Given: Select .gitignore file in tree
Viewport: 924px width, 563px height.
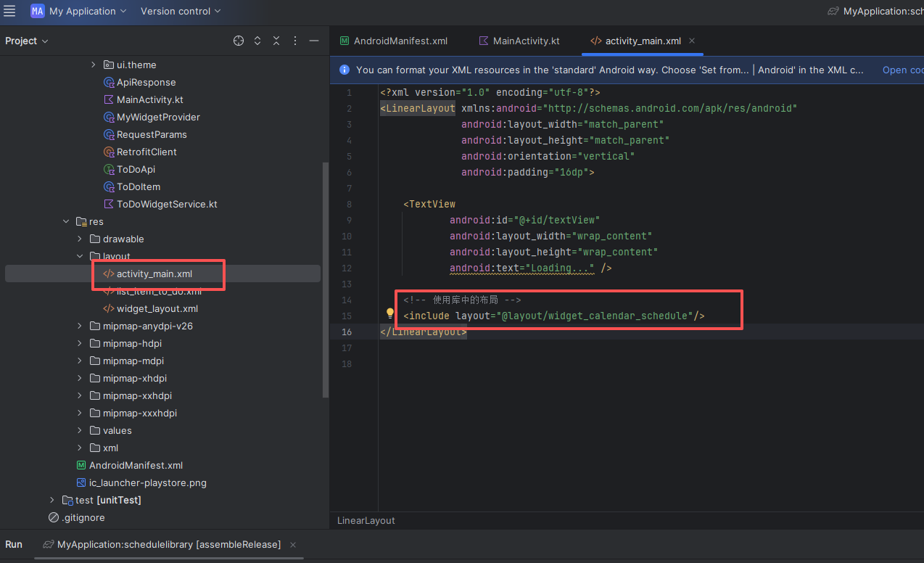Looking at the screenshot, I should [x=76, y=517].
